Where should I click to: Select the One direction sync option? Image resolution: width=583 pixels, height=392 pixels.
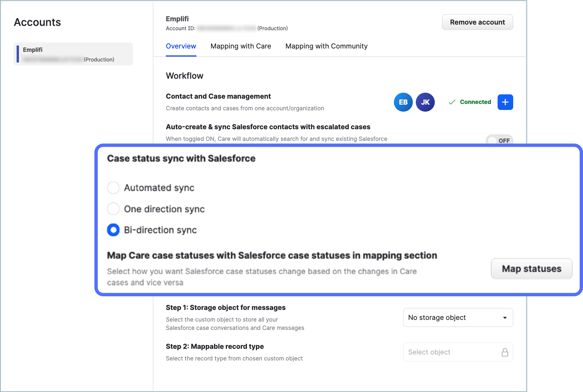[113, 209]
